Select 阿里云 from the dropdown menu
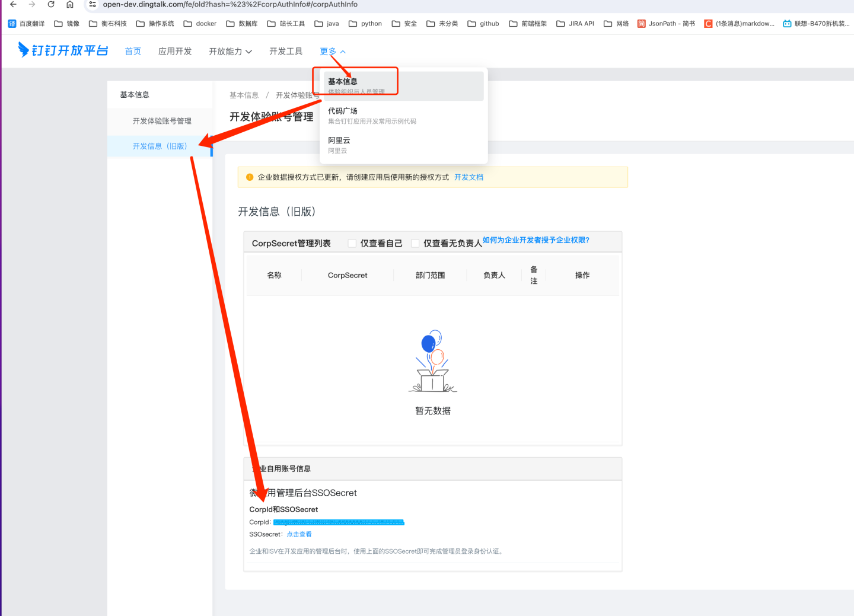The height and width of the screenshot is (616, 854). click(x=404, y=145)
